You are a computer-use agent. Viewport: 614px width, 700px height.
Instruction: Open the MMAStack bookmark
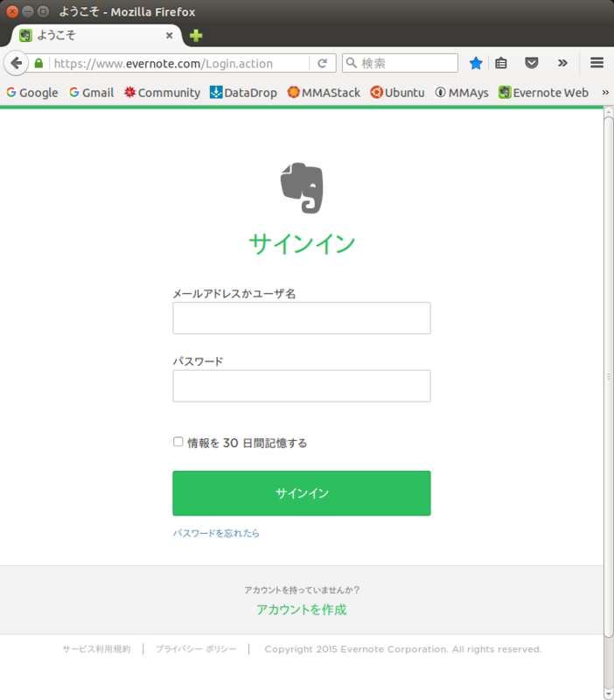tap(324, 93)
